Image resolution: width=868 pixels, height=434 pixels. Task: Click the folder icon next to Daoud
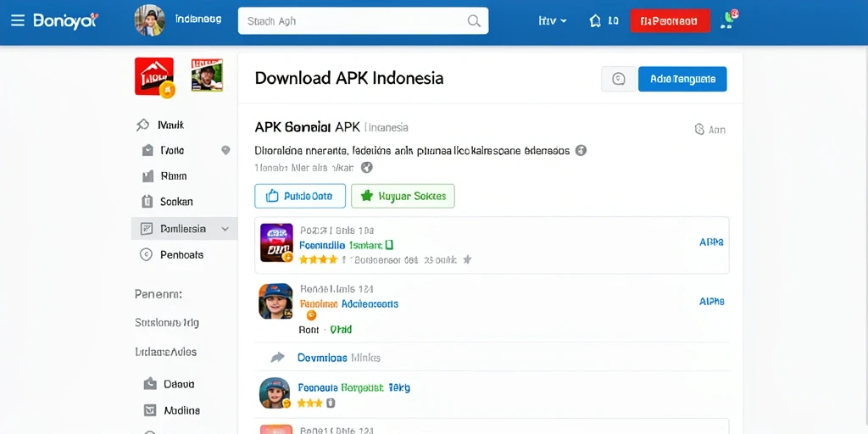pos(150,383)
